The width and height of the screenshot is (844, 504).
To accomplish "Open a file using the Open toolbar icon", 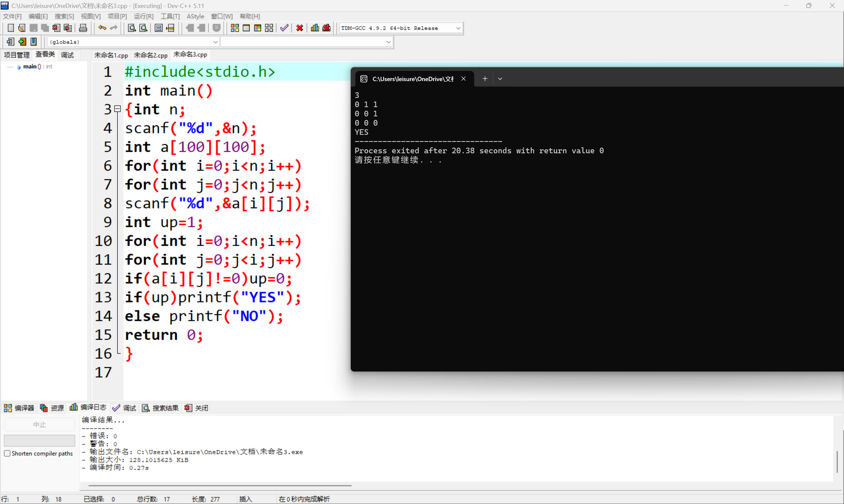I will (x=21, y=28).
